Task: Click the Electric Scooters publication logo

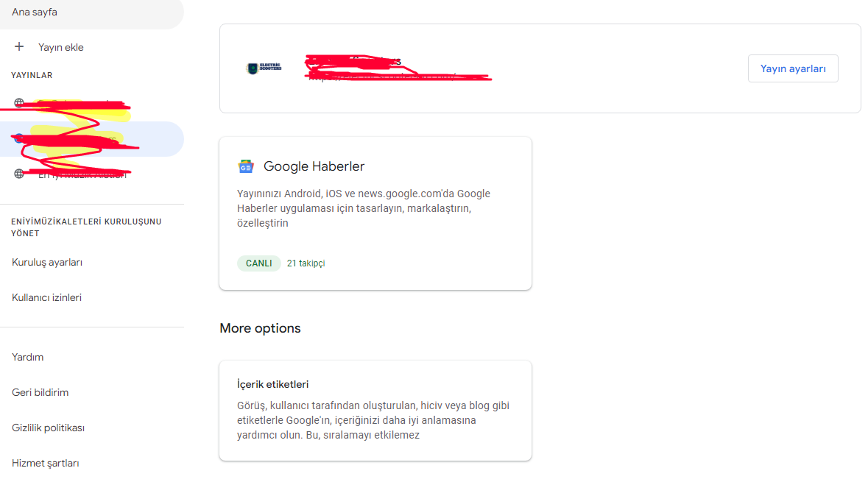Action: (x=264, y=68)
